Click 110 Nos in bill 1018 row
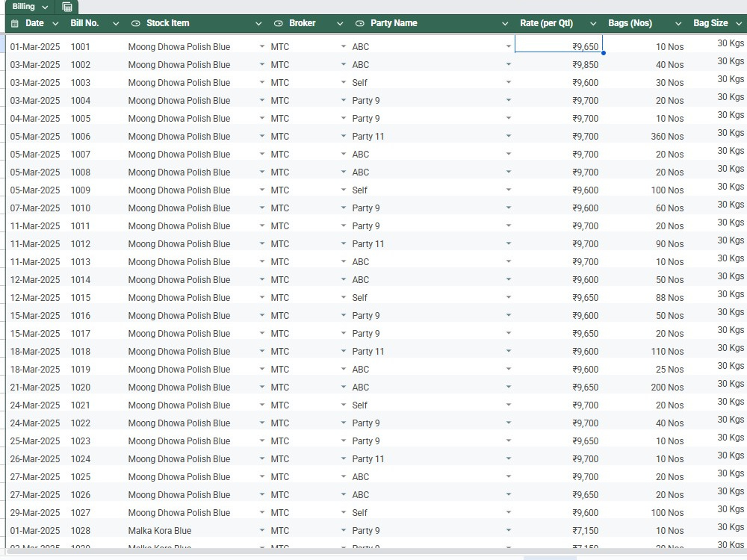The height and width of the screenshot is (560, 747). (x=667, y=352)
